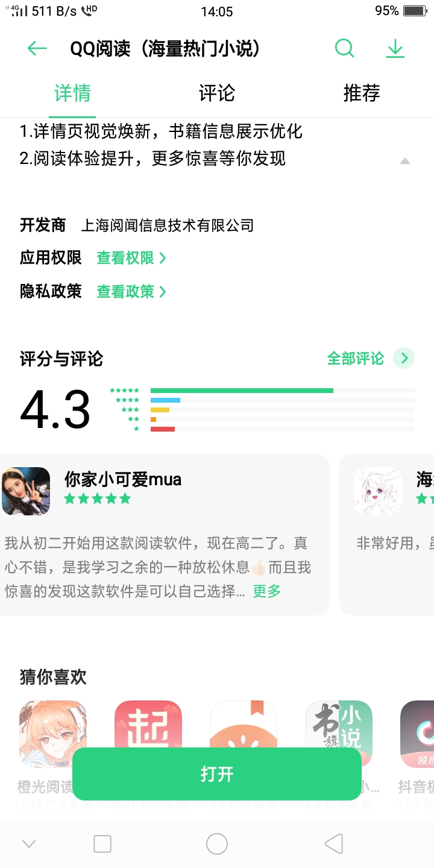Image resolution: width=434 pixels, height=868 pixels.
Task: Tap the Android recent apps square
Action: pyautogui.click(x=102, y=844)
